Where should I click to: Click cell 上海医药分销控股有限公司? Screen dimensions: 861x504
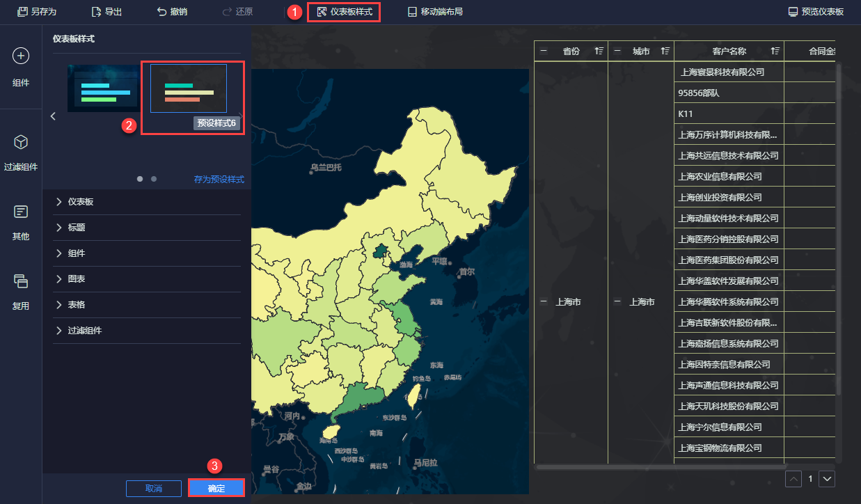(729, 239)
